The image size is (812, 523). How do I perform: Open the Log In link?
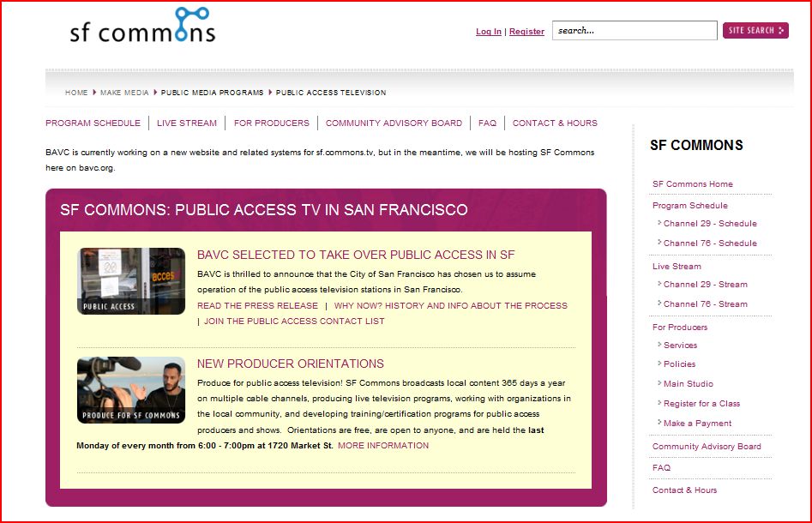pyautogui.click(x=489, y=32)
